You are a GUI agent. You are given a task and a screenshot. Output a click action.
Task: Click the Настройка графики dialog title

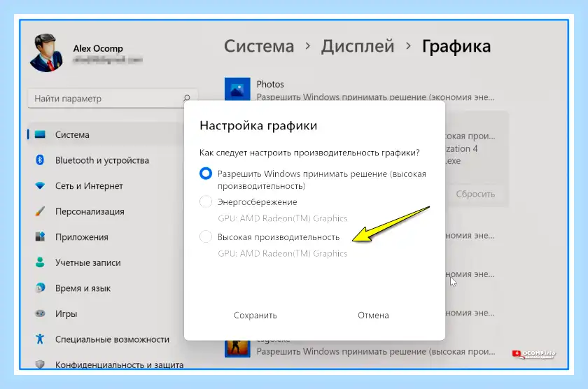tap(258, 125)
